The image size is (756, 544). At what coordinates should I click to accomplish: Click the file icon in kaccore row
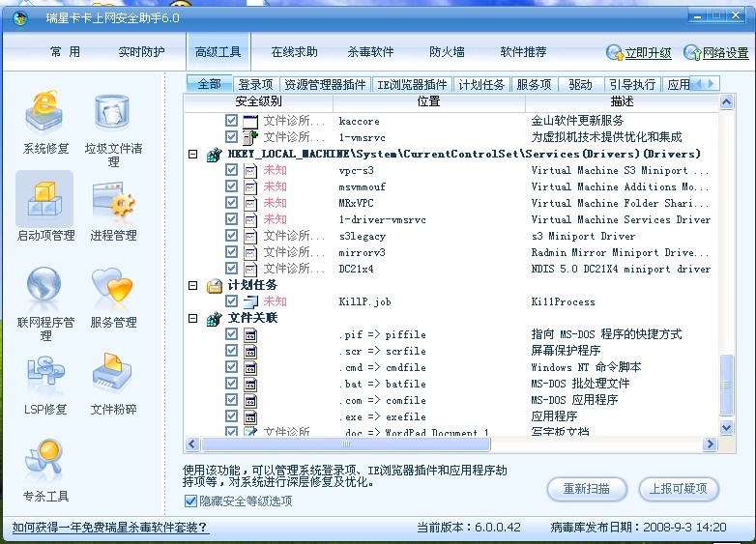(x=249, y=122)
